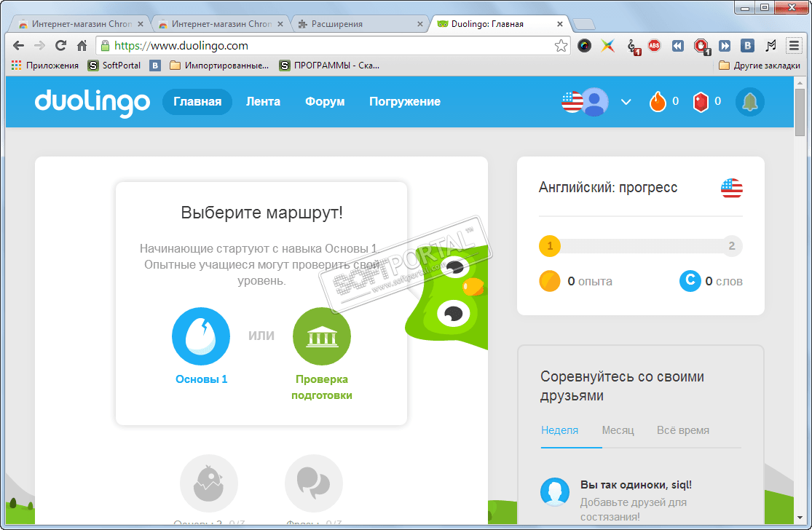812x530 pixels.
Task: Click the music note extension icon
Action: [771, 46]
